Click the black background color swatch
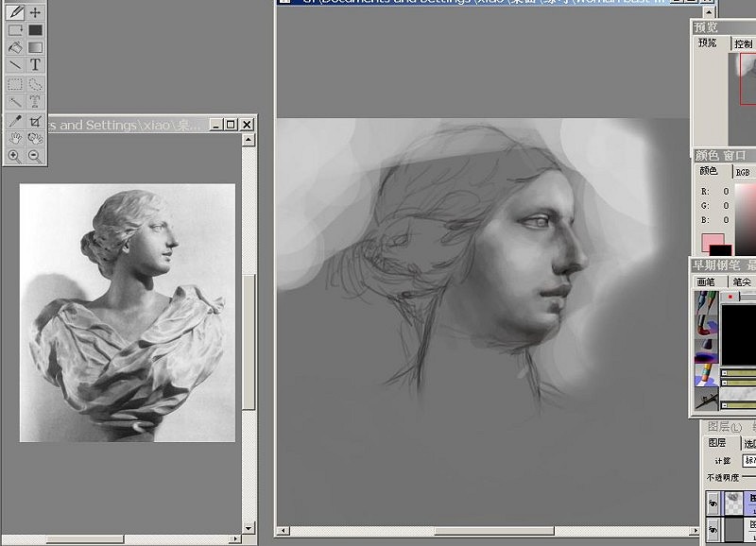Image resolution: width=756 pixels, height=546 pixels. tap(721, 250)
